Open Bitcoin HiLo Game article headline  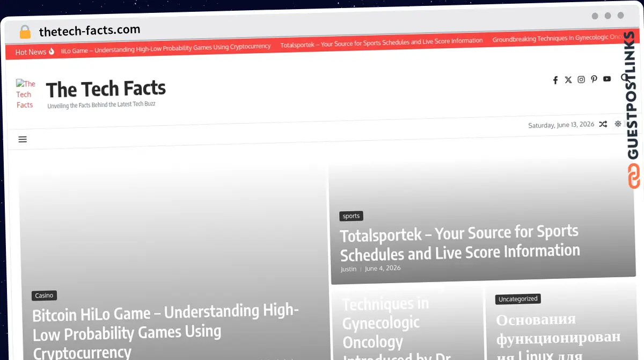(166, 331)
